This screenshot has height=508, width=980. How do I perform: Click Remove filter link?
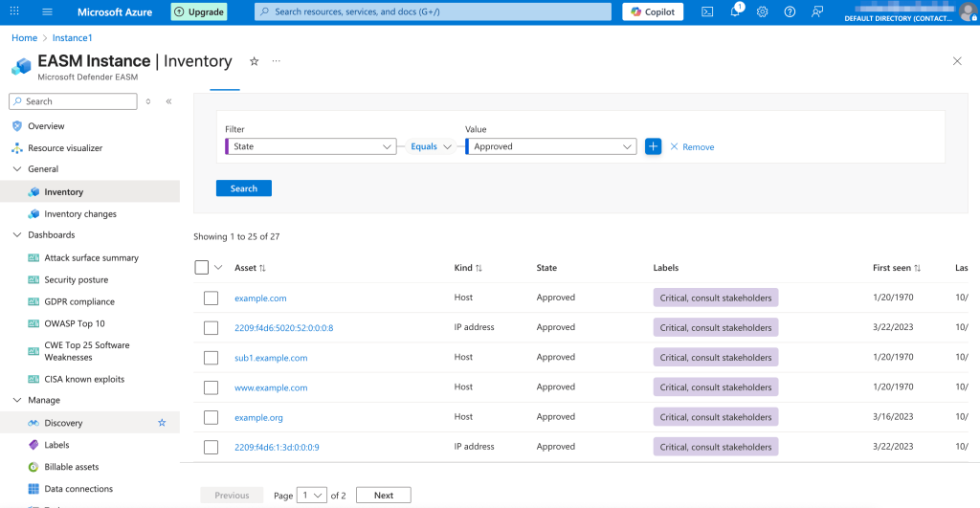[x=692, y=146]
